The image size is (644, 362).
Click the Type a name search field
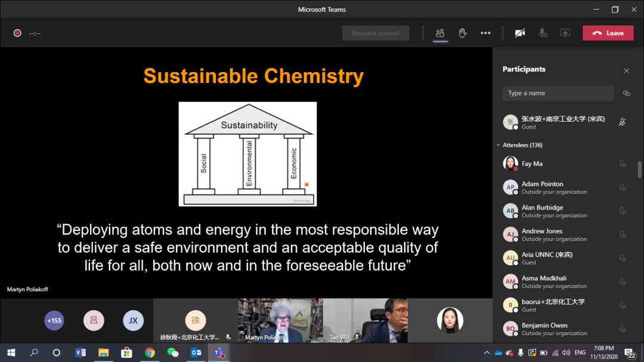(x=558, y=94)
